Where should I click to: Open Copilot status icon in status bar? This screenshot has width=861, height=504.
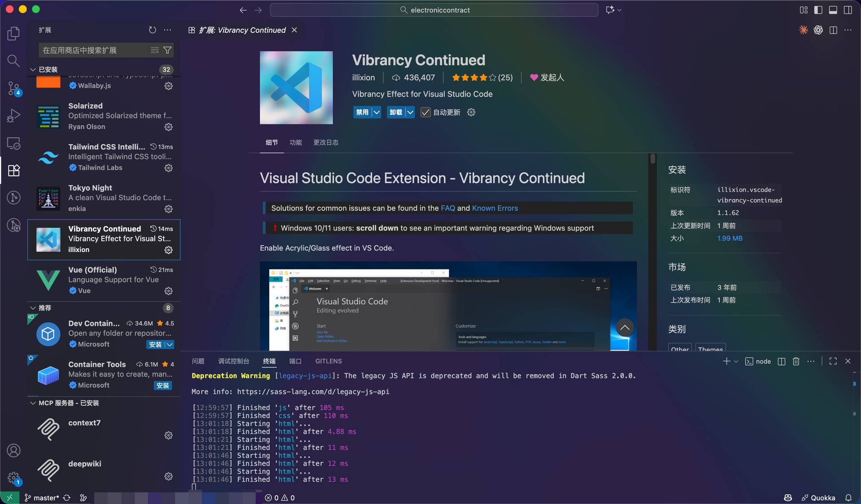click(x=788, y=498)
